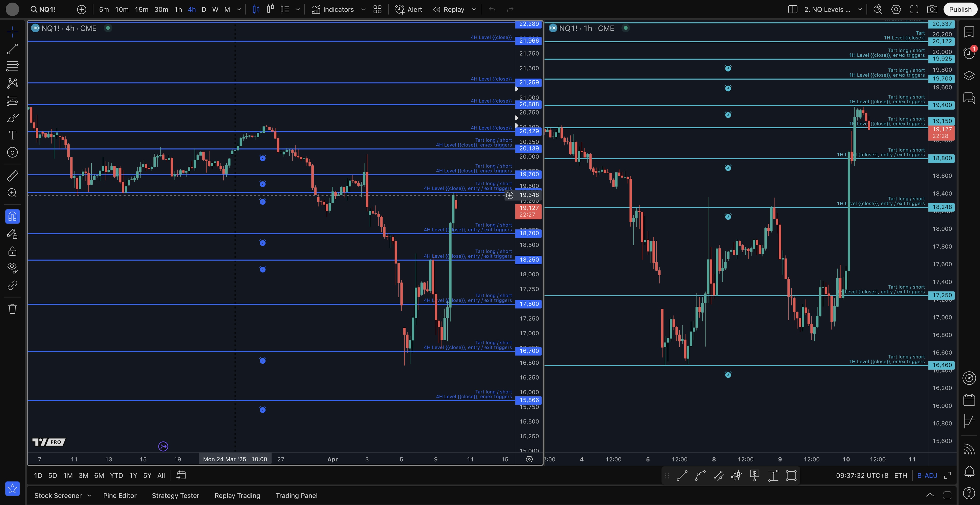Open chart settings gear in top bar
This screenshot has width=980, height=505.
[896, 9]
